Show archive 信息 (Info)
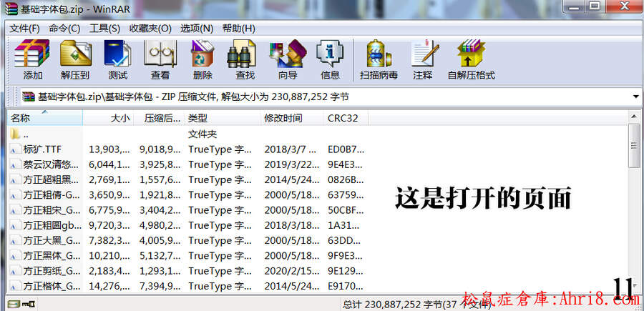 [x=330, y=59]
